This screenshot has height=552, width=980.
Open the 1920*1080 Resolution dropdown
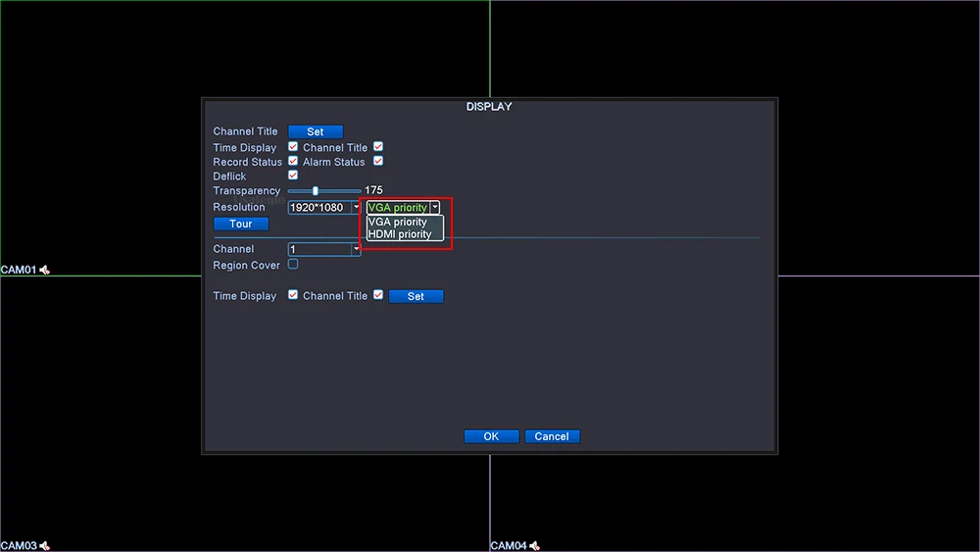coord(323,207)
